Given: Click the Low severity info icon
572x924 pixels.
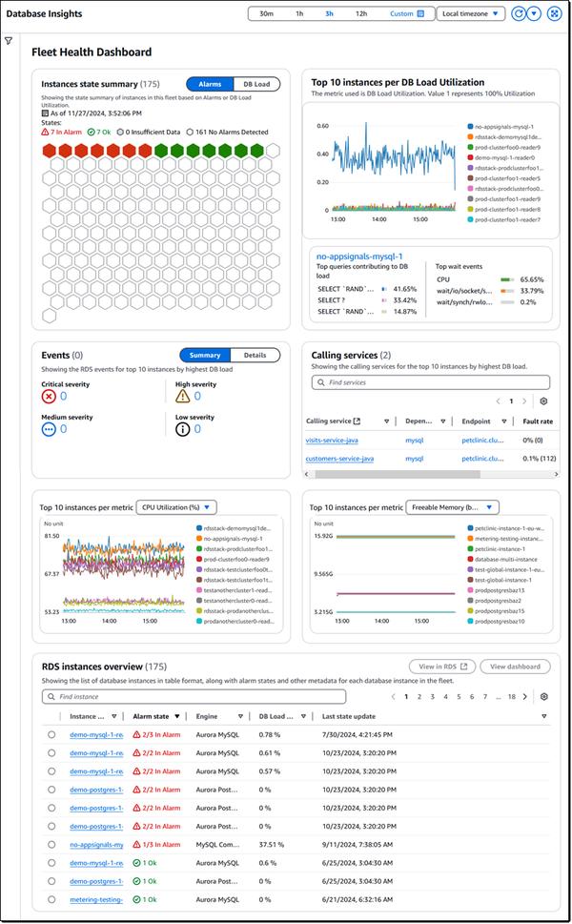Looking at the screenshot, I should [x=183, y=429].
